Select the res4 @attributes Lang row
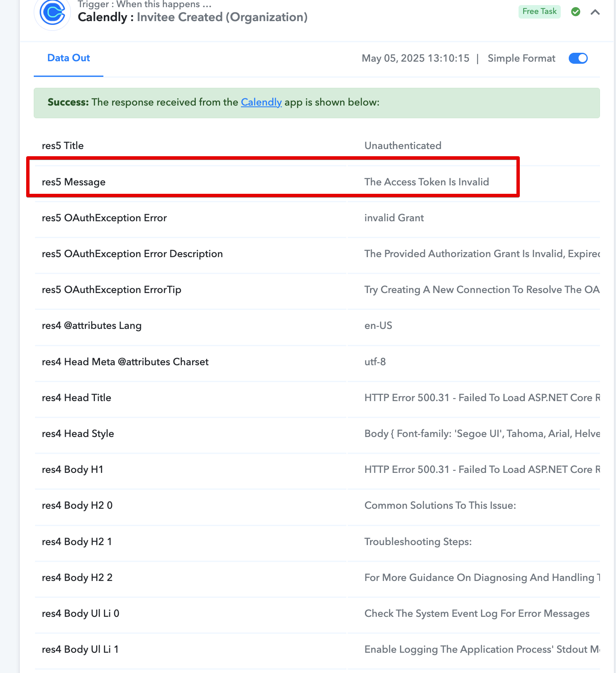The width and height of the screenshot is (616, 673). tap(317, 326)
